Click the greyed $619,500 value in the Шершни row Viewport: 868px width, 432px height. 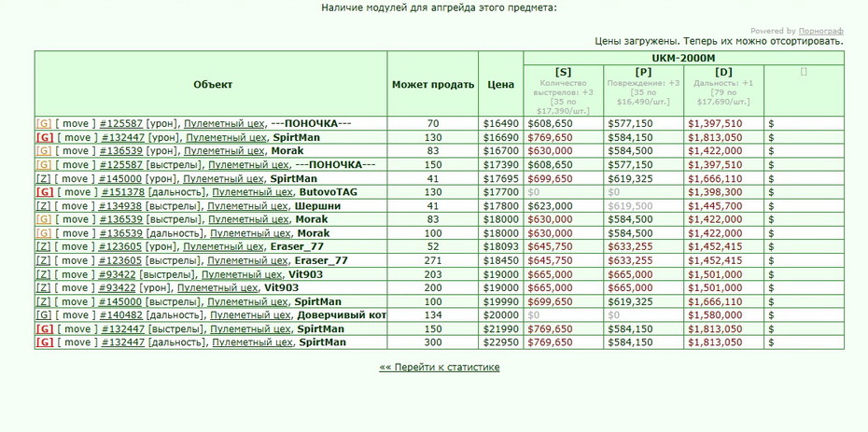(631, 206)
